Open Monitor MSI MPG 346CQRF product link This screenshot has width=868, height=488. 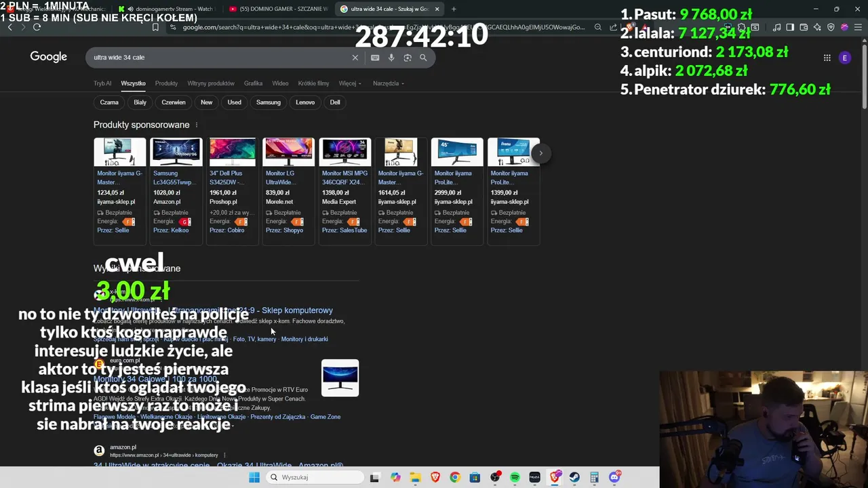(x=344, y=178)
